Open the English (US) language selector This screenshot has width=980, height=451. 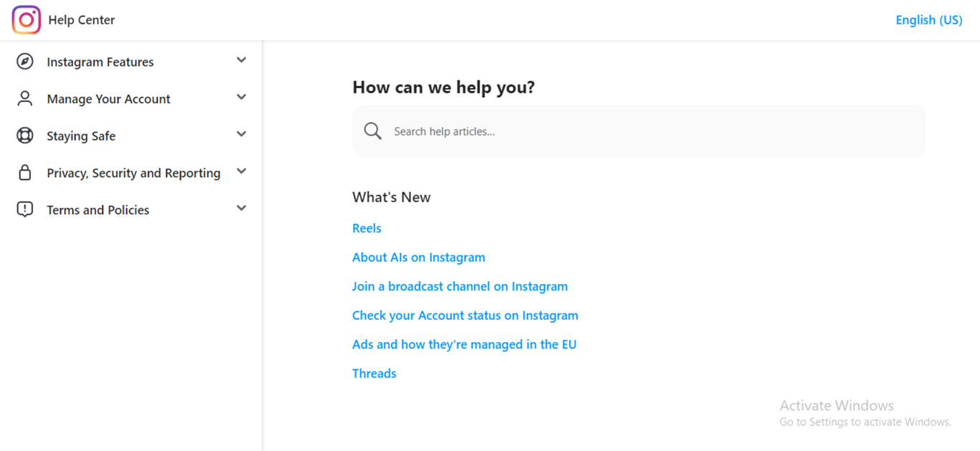928,20
